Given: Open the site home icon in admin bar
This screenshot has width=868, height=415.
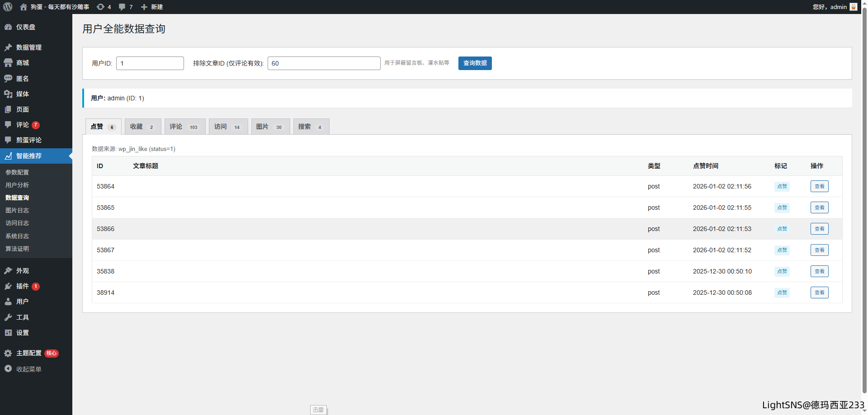Looking at the screenshot, I should 24,7.
